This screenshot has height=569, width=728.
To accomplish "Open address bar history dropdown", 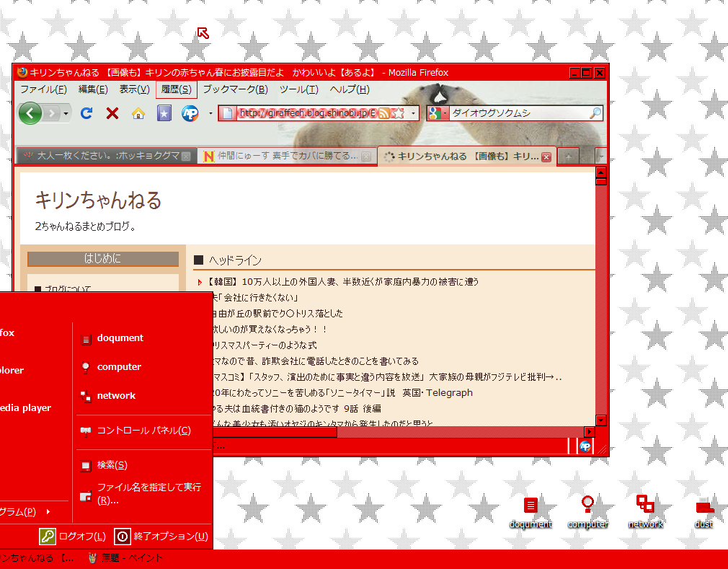I will [x=413, y=113].
